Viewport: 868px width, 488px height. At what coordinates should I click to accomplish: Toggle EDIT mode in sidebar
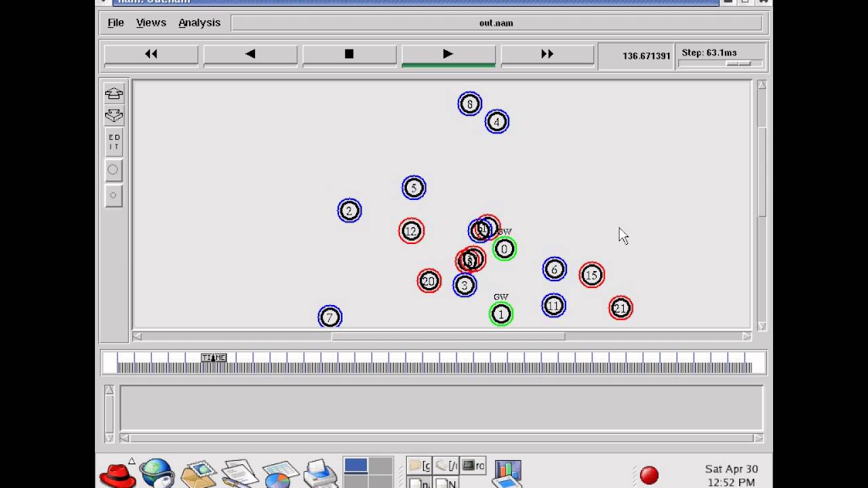click(x=114, y=142)
